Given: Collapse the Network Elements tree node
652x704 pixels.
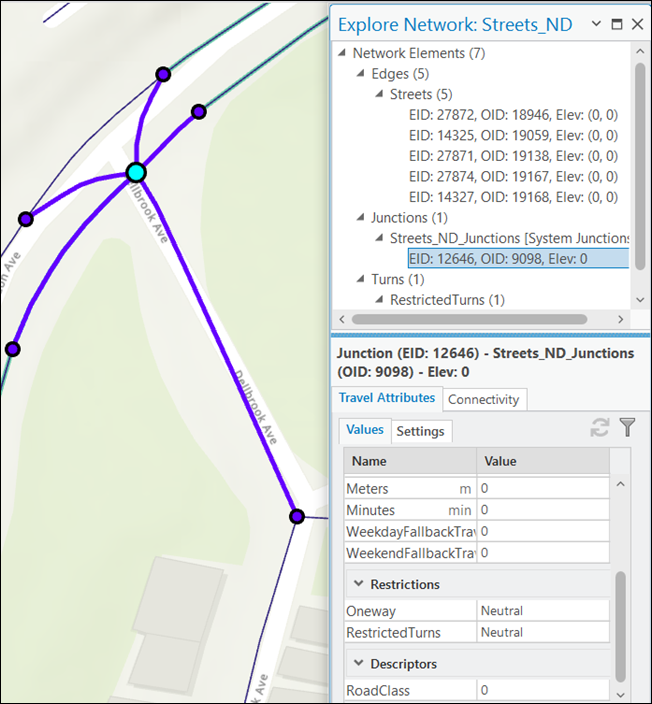Looking at the screenshot, I should click(344, 53).
